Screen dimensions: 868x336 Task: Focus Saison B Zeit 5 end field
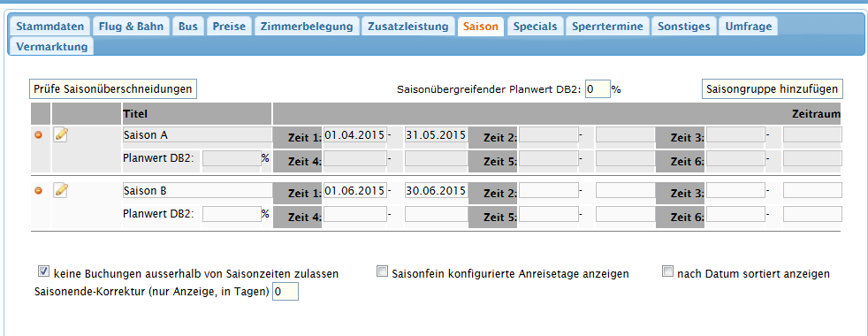626,214
